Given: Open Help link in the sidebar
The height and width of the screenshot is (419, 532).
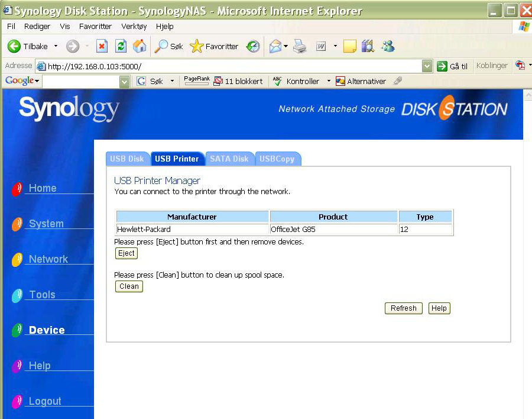Looking at the screenshot, I should click(x=40, y=366).
